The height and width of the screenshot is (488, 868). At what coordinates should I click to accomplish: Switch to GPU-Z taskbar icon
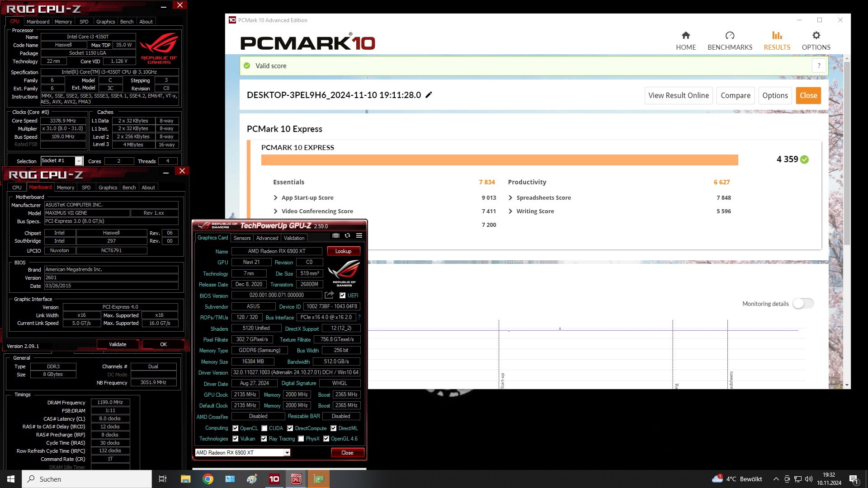click(319, 479)
